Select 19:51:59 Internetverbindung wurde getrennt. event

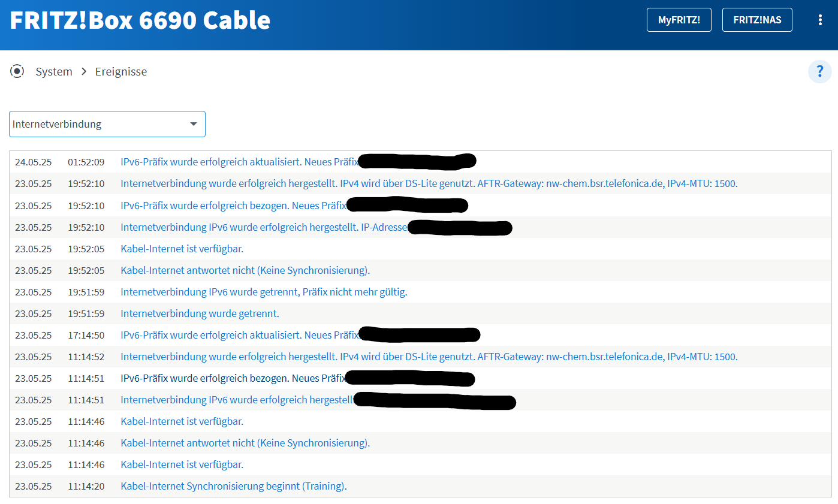coord(200,313)
